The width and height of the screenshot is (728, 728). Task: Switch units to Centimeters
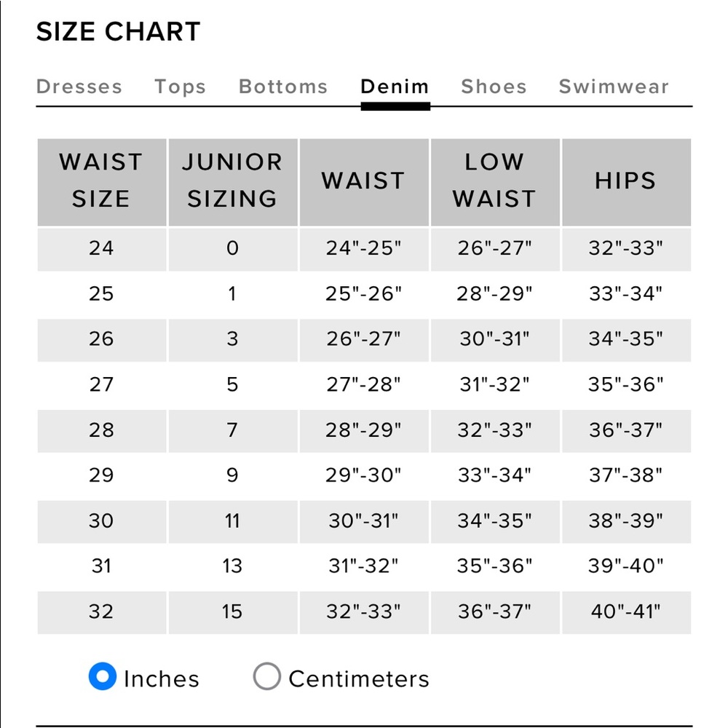(266, 677)
